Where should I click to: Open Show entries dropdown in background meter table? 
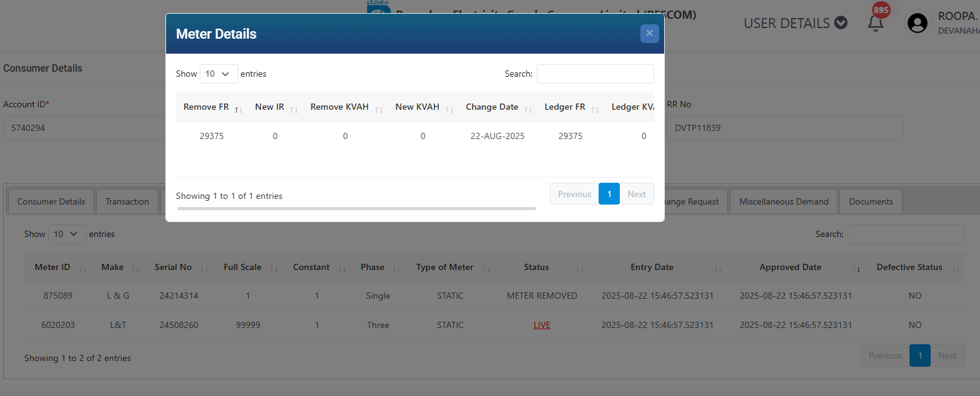67,234
